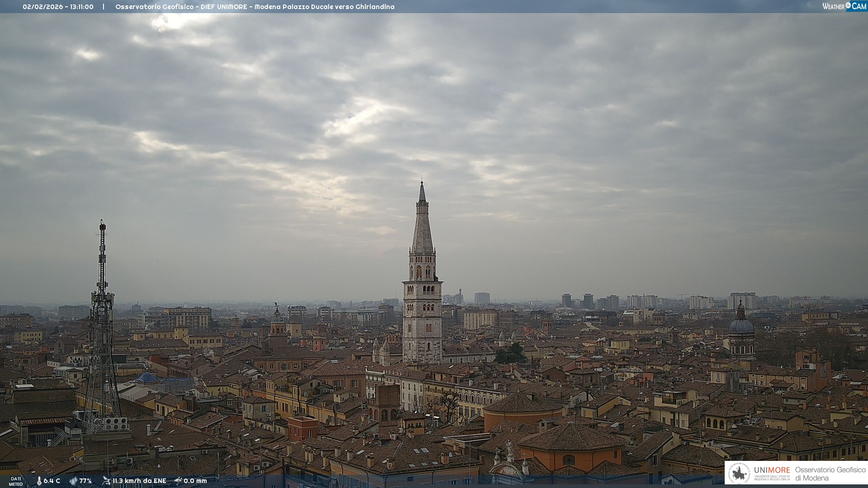This screenshot has height=488, width=868.
Task: Click the 13:11:00 timestamp
Action: (x=82, y=7)
